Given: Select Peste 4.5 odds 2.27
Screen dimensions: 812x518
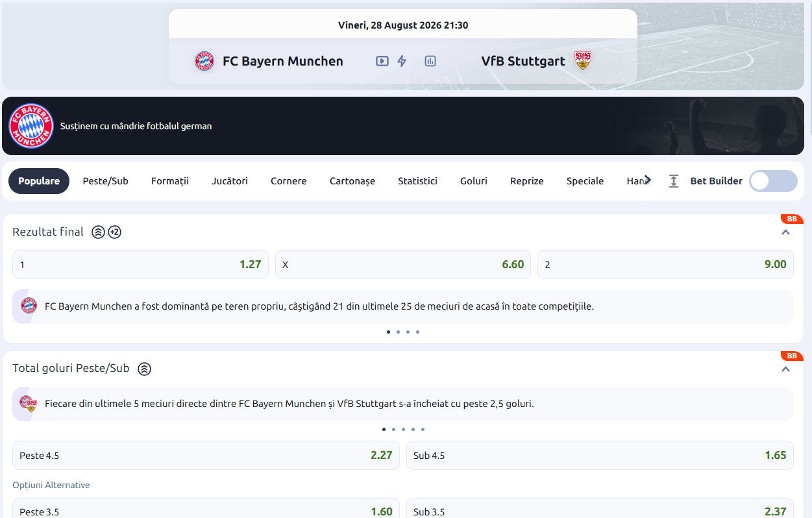Looking at the screenshot, I should 206,456.
